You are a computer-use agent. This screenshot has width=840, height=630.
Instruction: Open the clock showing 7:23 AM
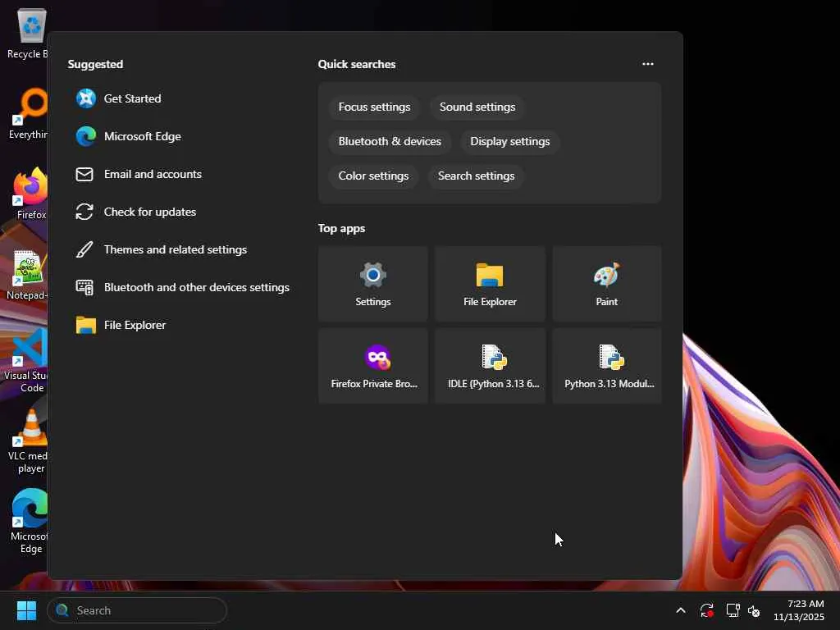click(799, 610)
